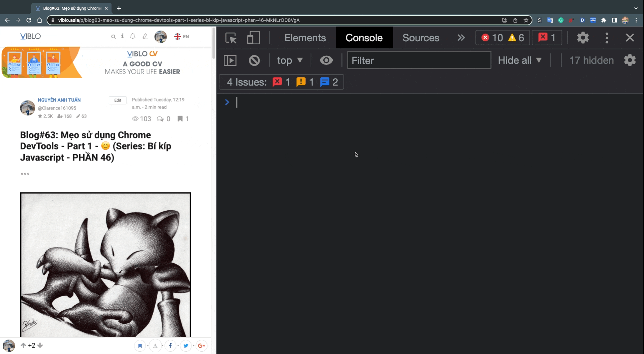Click the Edit button on the post
Image resolution: width=644 pixels, height=354 pixels.
[x=117, y=100]
